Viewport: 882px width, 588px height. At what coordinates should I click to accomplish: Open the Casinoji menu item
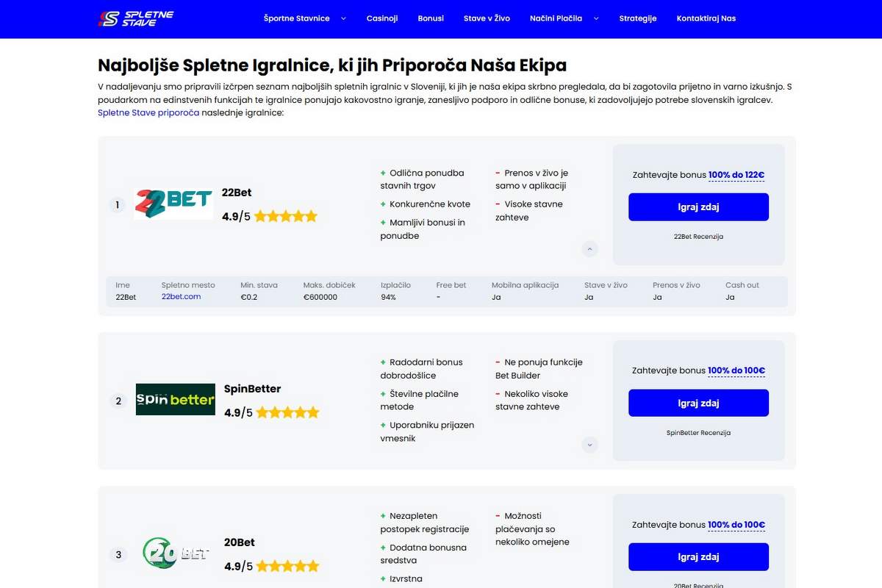(382, 18)
